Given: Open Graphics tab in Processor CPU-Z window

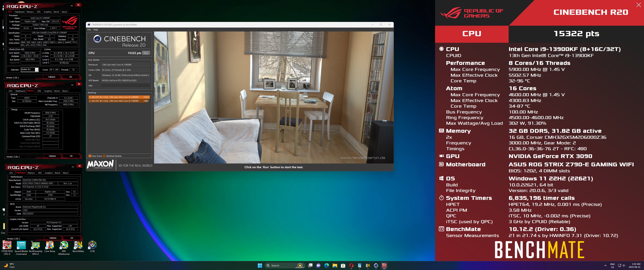Looking at the screenshot, I should point(48,12).
